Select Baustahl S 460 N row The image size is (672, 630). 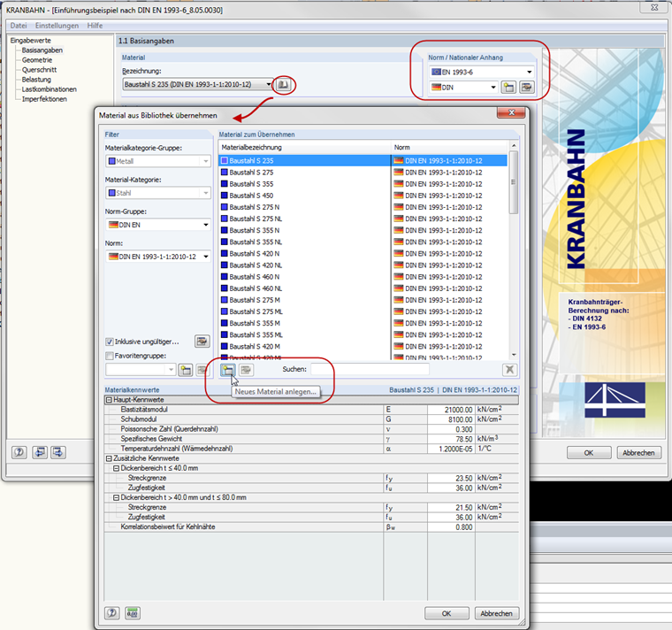coord(363,277)
